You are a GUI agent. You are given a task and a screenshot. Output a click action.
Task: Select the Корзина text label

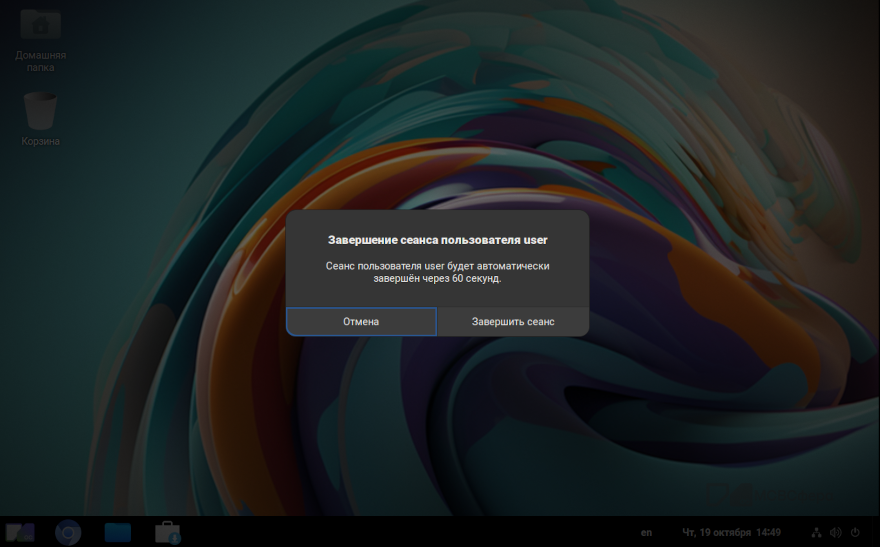[41, 142]
